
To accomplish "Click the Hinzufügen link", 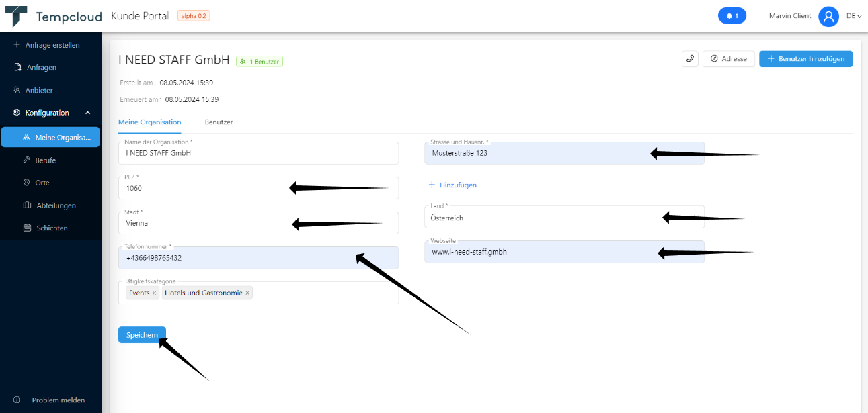I will tap(452, 185).
